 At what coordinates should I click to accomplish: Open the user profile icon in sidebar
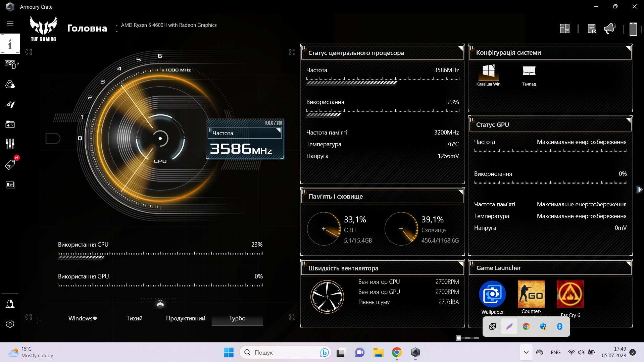[10, 304]
